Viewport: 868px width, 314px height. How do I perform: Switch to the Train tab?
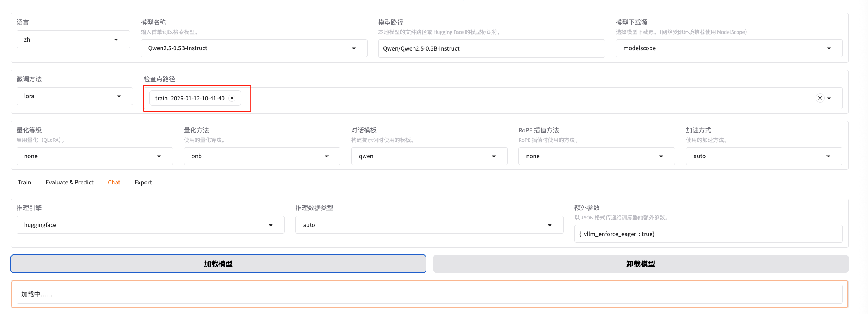pos(25,182)
